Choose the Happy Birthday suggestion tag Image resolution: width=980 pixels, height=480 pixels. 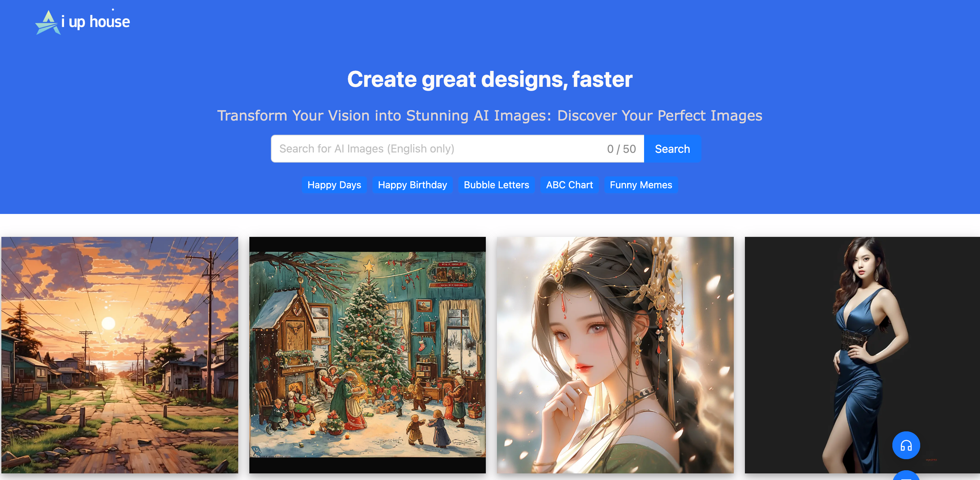412,185
